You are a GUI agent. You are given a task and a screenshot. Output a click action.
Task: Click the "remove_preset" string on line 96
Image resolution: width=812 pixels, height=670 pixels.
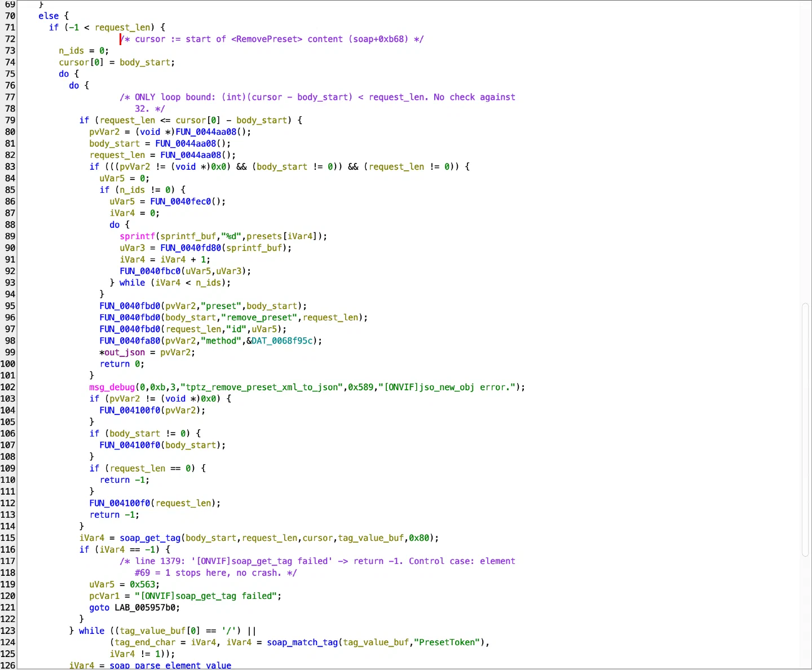coord(259,318)
